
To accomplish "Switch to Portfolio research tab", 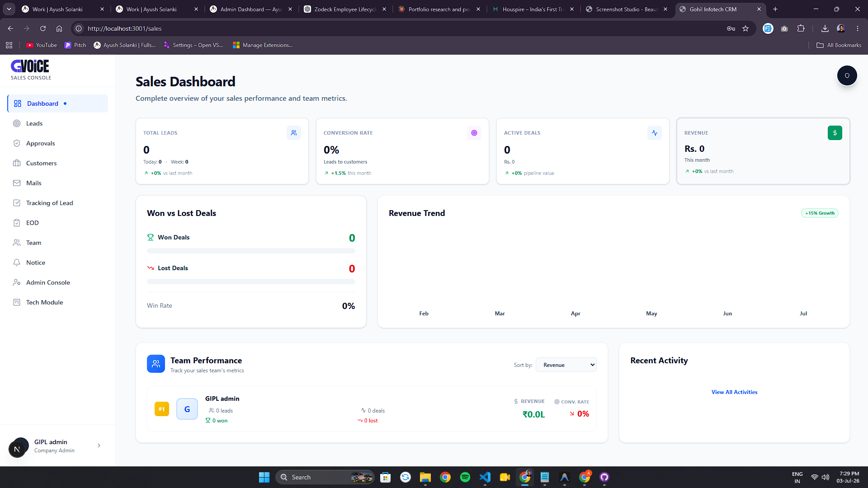I will pyautogui.click(x=439, y=9).
